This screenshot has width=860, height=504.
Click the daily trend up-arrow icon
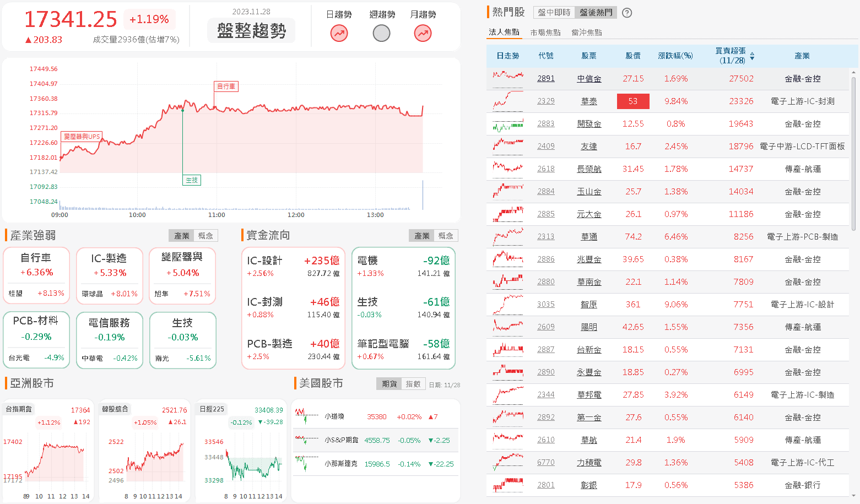pyautogui.click(x=339, y=34)
